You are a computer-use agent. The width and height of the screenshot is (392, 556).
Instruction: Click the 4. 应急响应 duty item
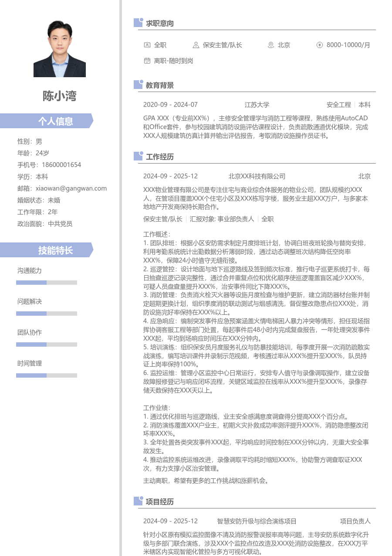point(257,330)
